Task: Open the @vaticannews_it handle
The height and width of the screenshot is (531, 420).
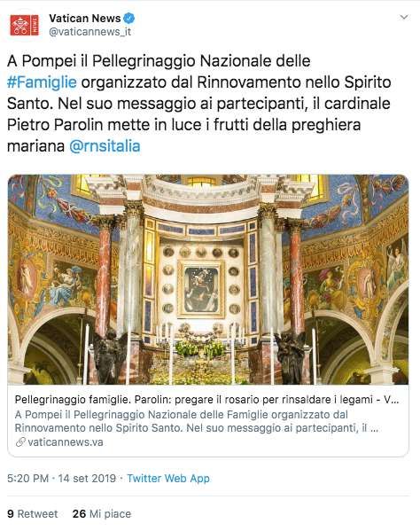Action: pyautogui.click(x=90, y=32)
